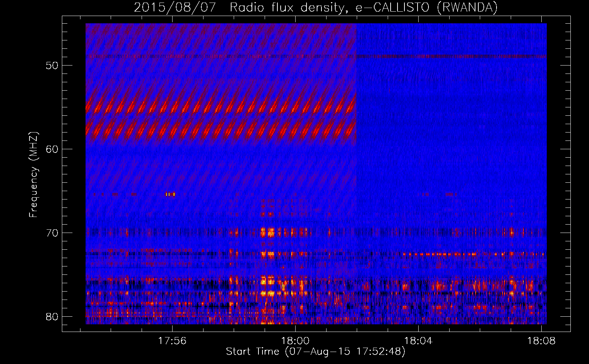Click the 60 frequency tick label

point(52,149)
